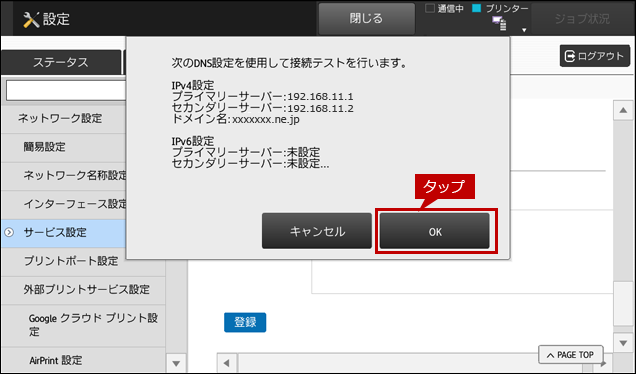The height and width of the screenshot is (374, 636).
Task: Click the wrench settings icon in header
Action: pos(31,19)
